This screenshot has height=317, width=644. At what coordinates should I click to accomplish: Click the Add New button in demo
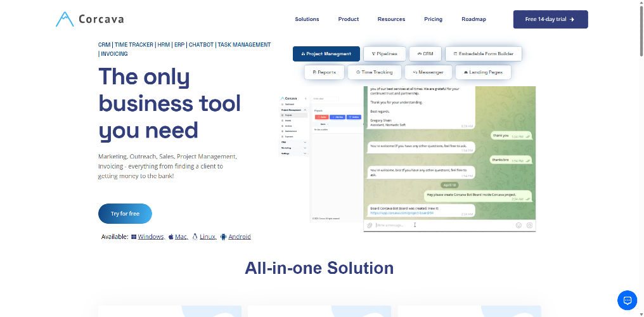pos(337,117)
